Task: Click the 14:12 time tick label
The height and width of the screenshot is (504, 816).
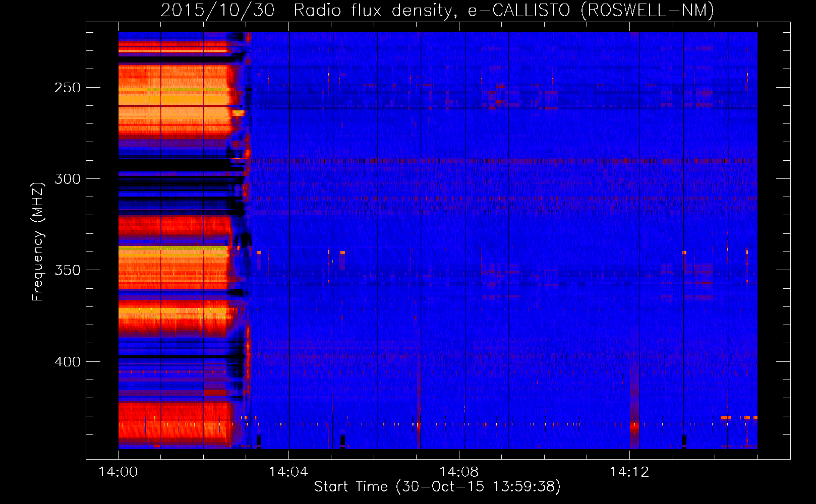Action: (x=629, y=472)
